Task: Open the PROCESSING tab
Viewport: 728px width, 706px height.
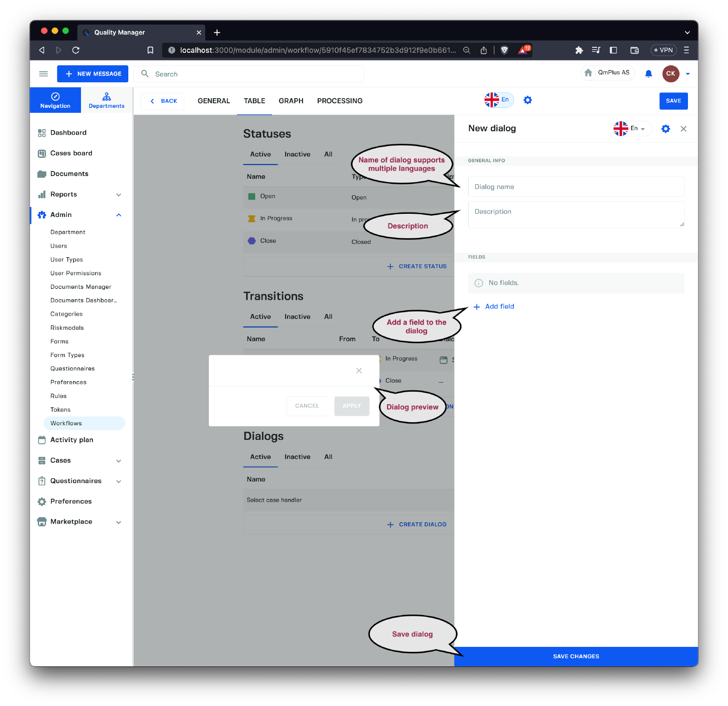Action: point(339,101)
